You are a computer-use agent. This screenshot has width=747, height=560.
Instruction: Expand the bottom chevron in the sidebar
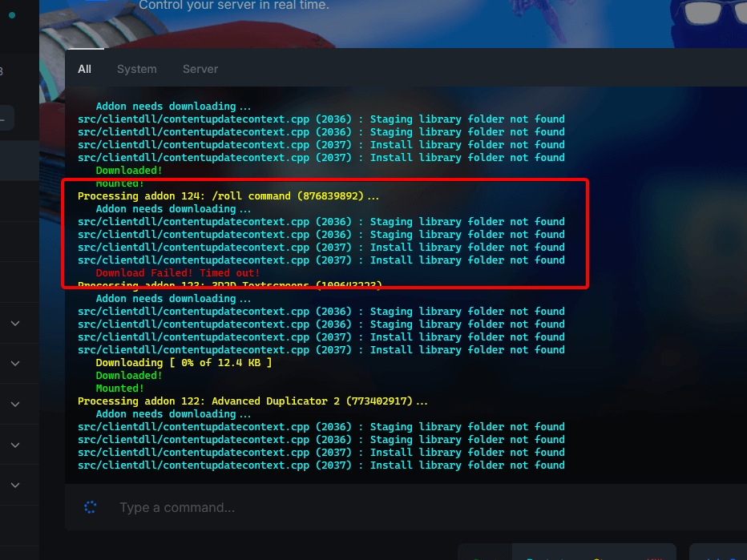[14, 484]
